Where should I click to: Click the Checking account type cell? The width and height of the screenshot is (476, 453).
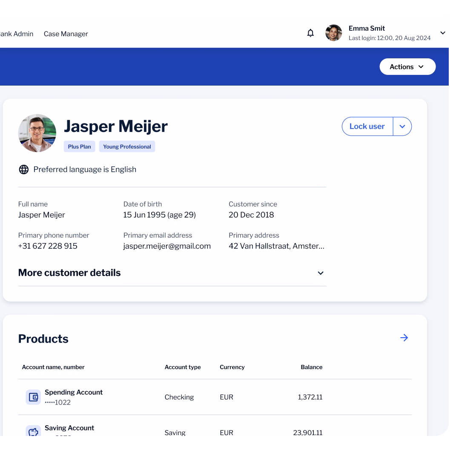(179, 397)
